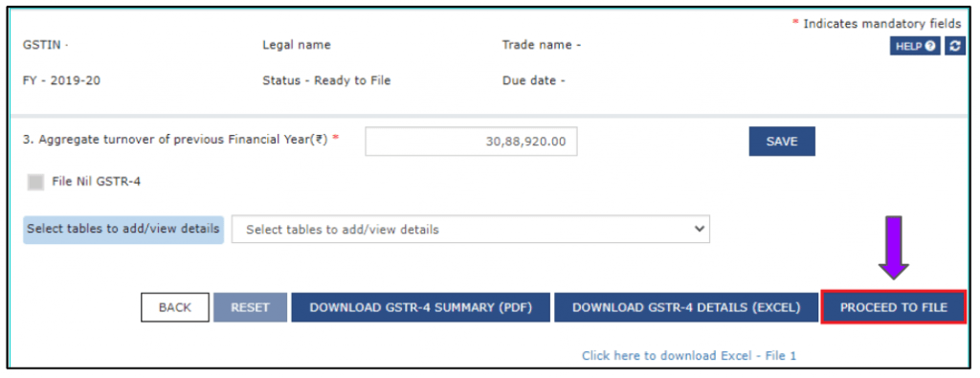
Task: Click the GSTIN label
Action: [x=45, y=45]
